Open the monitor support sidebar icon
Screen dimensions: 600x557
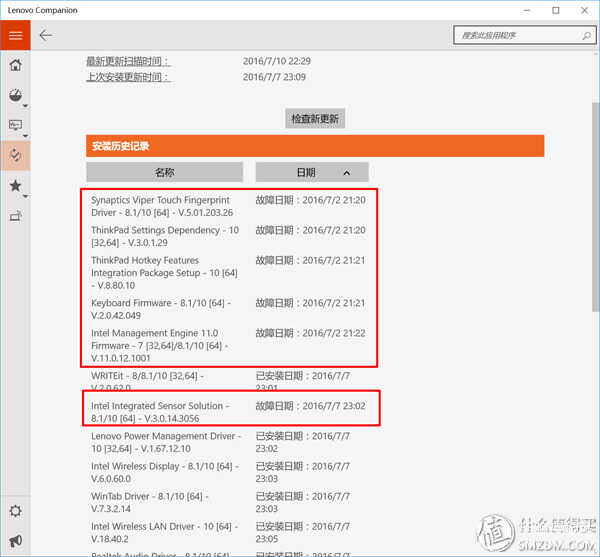coord(15,125)
